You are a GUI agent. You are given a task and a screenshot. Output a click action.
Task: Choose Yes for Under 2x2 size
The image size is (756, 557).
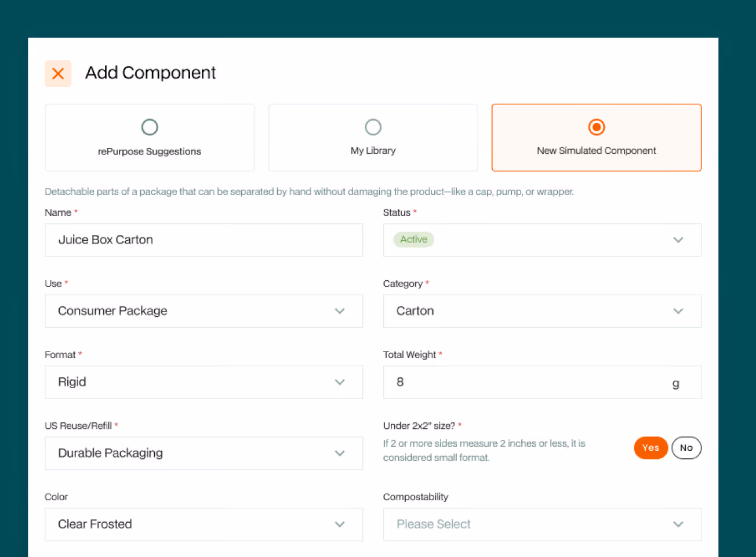pyautogui.click(x=650, y=448)
